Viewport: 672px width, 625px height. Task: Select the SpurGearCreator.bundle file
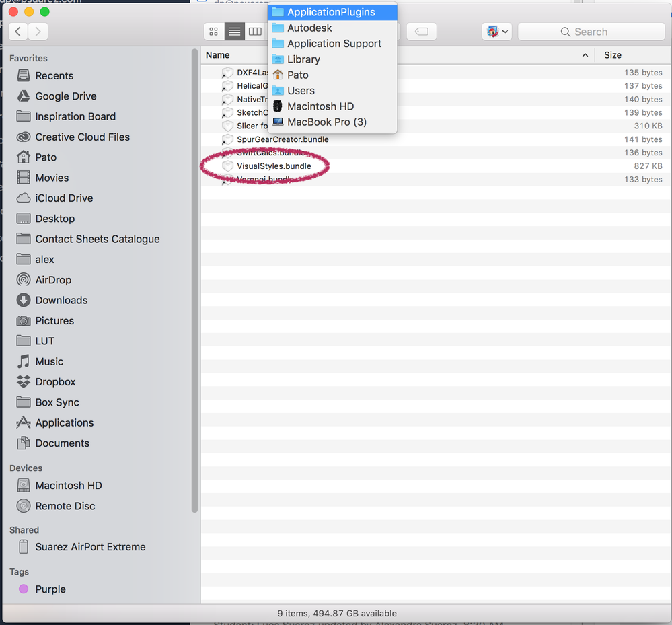pyautogui.click(x=283, y=139)
